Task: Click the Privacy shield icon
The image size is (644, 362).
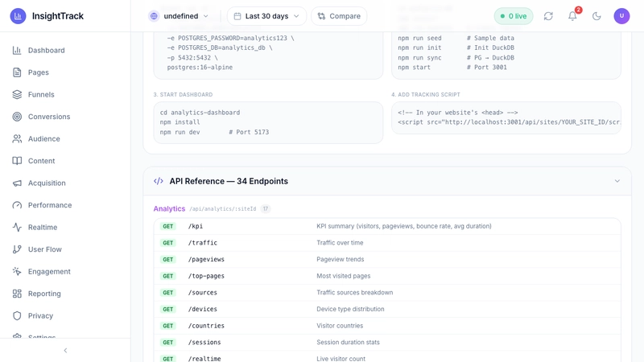Action: [x=17, y=316]
